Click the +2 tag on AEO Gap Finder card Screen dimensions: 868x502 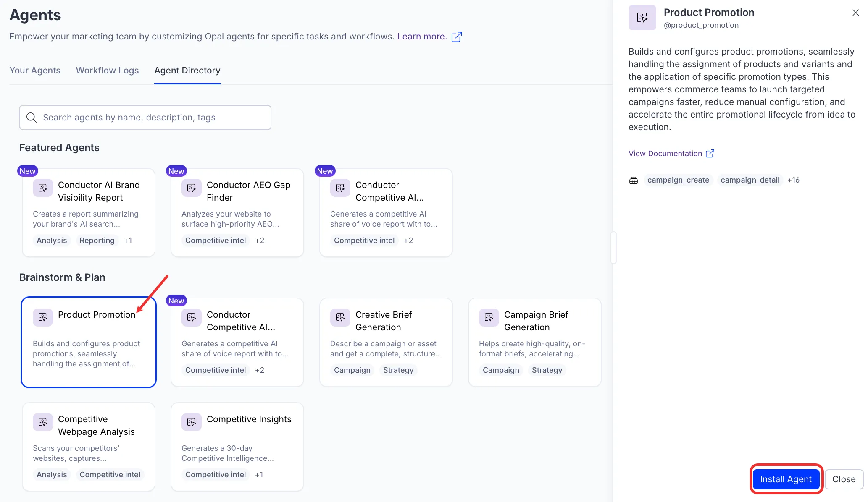(260, 241)
